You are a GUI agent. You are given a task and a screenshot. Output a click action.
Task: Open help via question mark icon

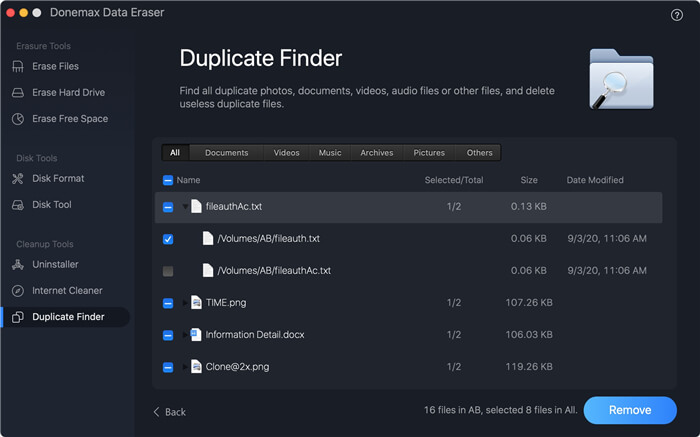tap(677, 15)
